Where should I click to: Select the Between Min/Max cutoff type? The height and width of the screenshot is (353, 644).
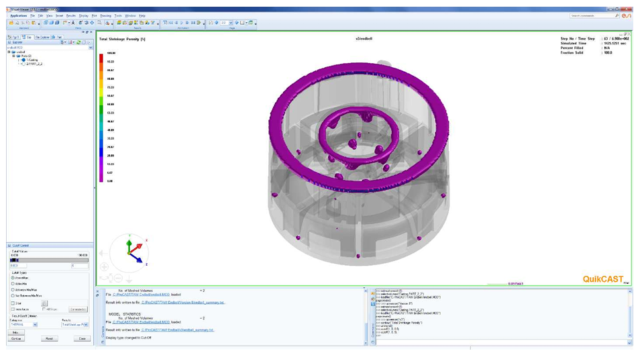tap(13, 290)
